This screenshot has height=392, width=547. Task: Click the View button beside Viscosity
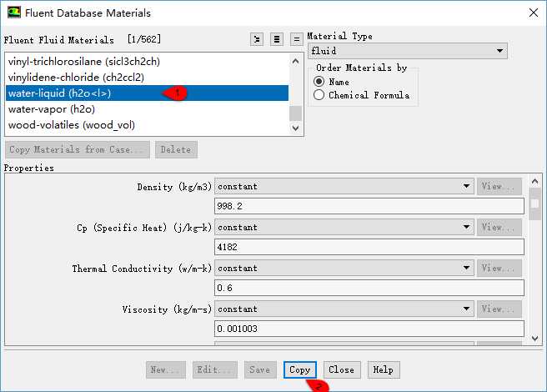[499, 309]
